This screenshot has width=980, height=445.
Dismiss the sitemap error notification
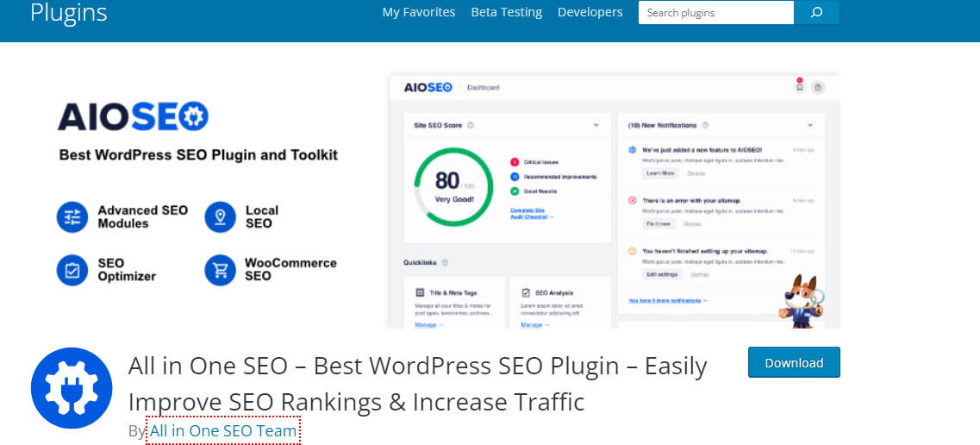click(x=692, y=223)
